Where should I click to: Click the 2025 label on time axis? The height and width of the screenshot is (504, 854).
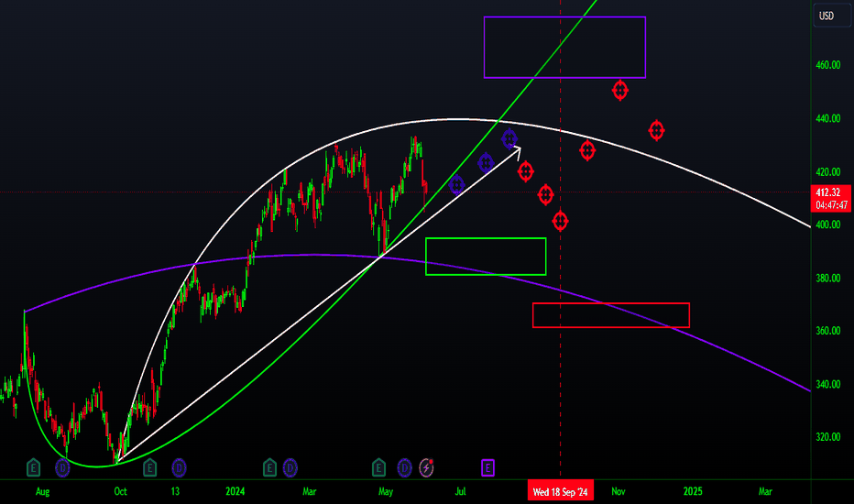(x=693, y=491)
